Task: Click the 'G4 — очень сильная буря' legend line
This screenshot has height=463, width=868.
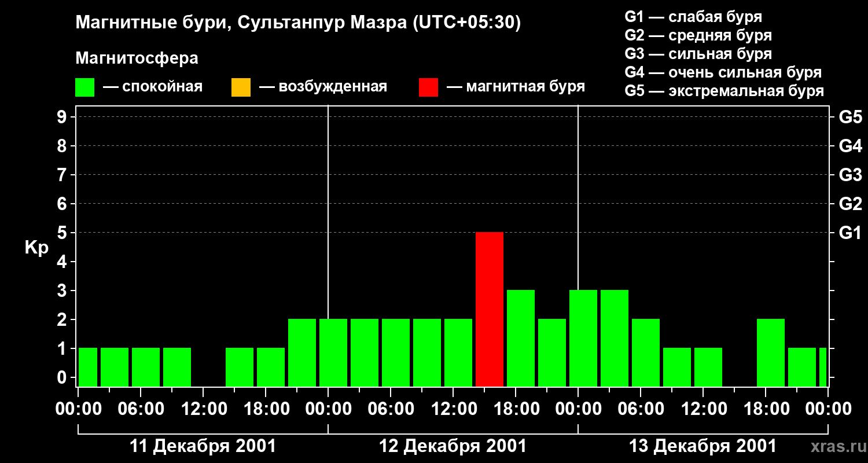Action: (723, 72)
